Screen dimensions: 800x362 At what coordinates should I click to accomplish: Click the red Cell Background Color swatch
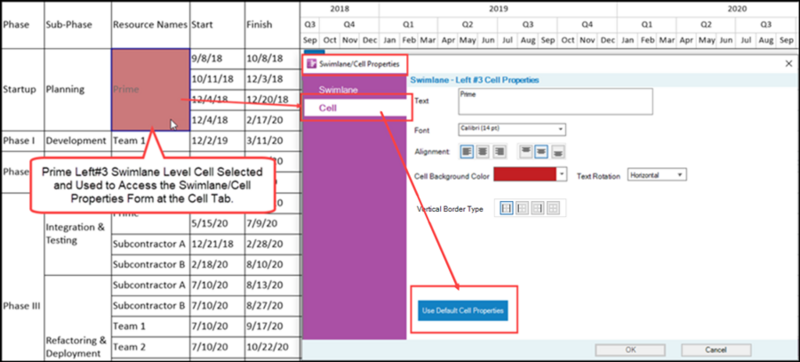click(525, 174)
